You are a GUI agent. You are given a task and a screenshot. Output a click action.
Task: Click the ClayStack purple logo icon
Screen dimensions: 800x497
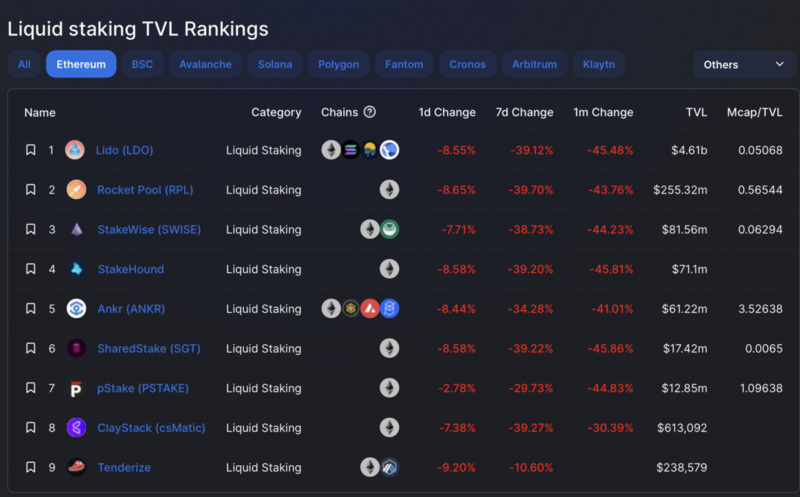coord(76,428)
